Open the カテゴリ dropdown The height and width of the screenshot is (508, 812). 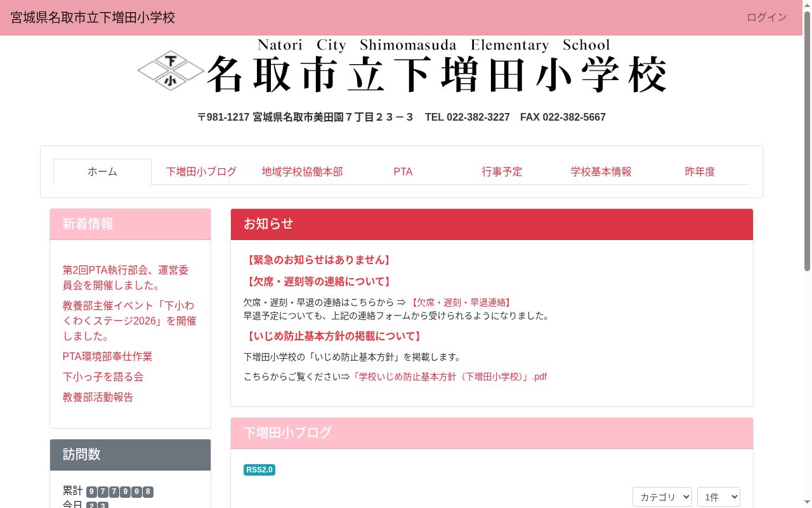click(x=662, y=497)
